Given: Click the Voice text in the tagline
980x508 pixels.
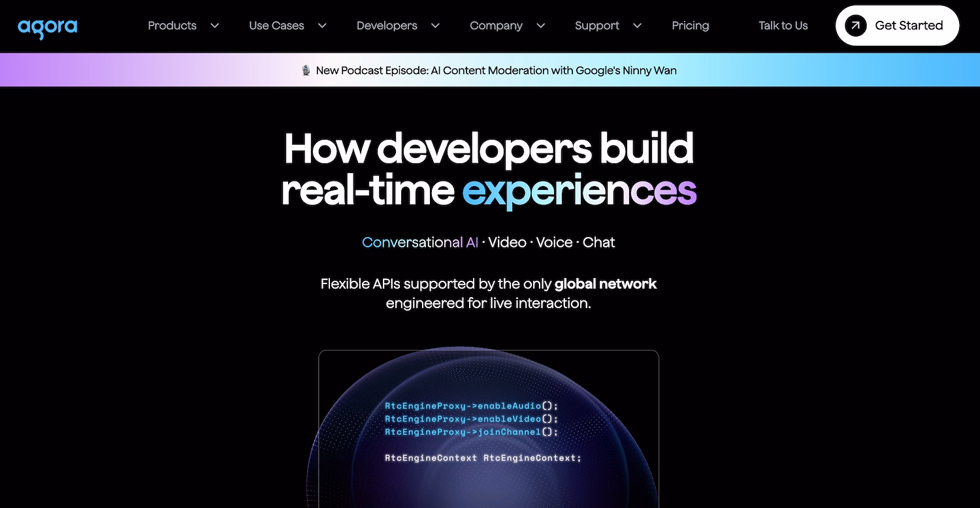Looking at the screenshot, I should pos(554,242).
